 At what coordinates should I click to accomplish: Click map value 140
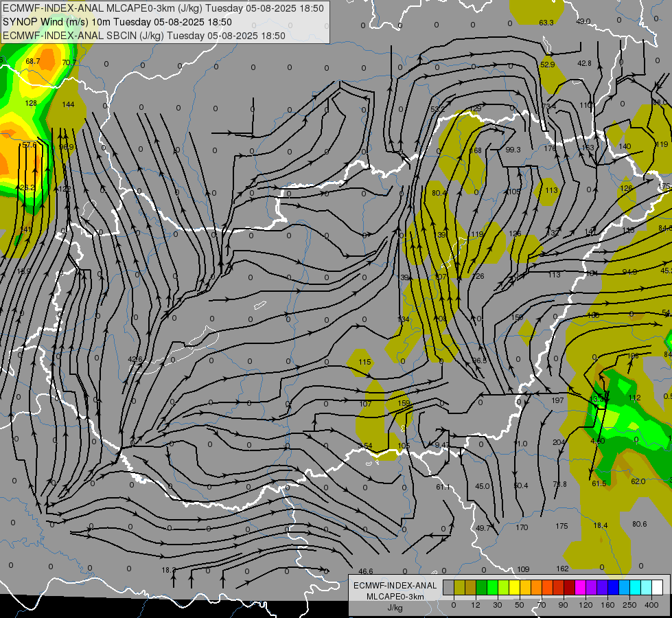[x=625, y=146]
